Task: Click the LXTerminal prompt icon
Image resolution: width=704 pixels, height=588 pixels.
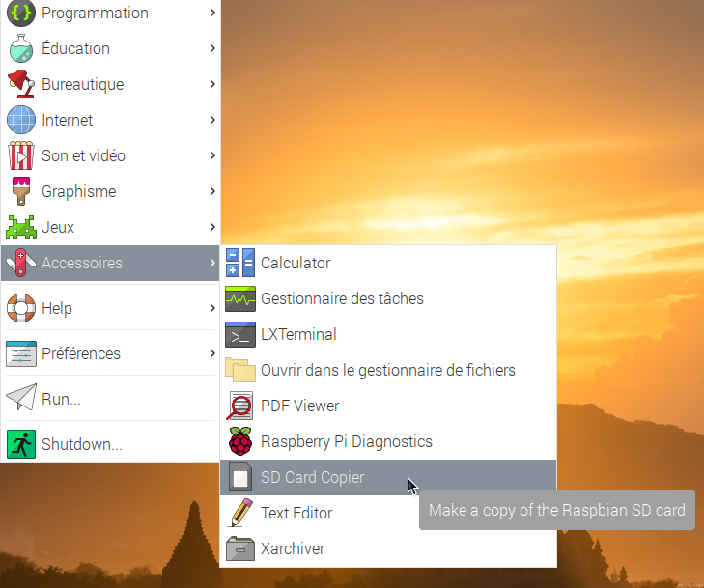Action: (240, 334)
